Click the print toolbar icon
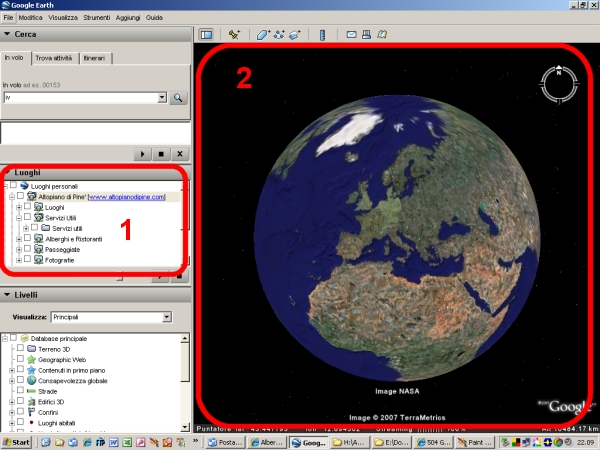 coord(366,34)
